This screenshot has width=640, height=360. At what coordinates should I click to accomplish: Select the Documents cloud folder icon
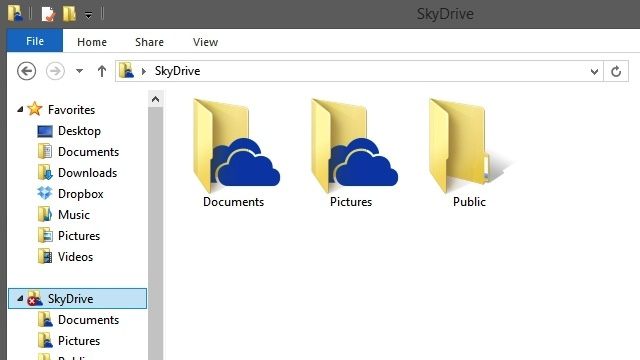pyautogui.click(x=236, y=146)
